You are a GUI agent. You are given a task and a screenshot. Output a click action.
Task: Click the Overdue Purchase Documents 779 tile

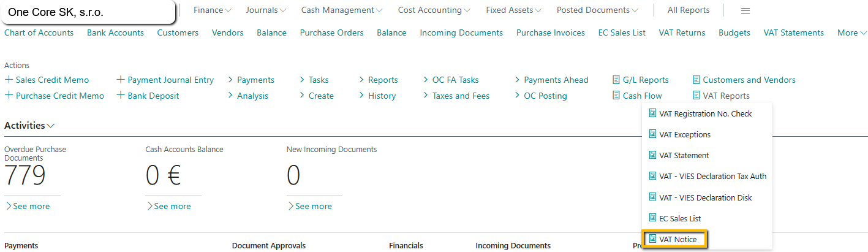click(25, 176)
